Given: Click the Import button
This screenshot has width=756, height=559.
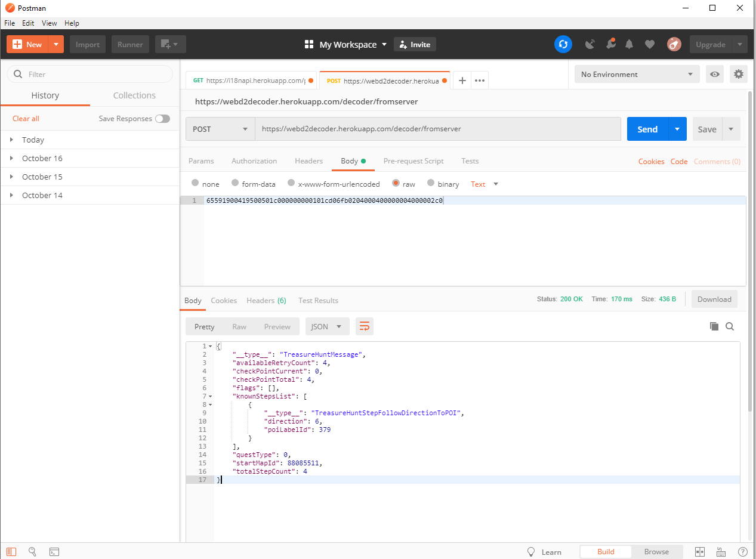Looking at the screenshot, I should 88,44.
